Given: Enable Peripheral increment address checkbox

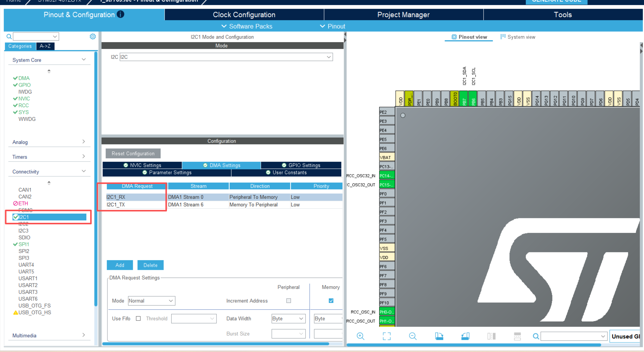Looking at the screenshot, I should (x=289, y=301).
